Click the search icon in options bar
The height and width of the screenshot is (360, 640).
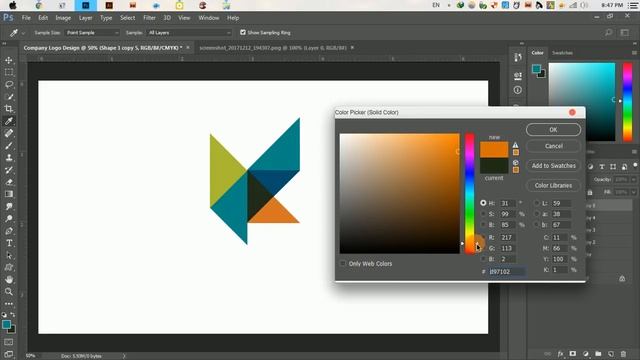(x=608, y=33)
